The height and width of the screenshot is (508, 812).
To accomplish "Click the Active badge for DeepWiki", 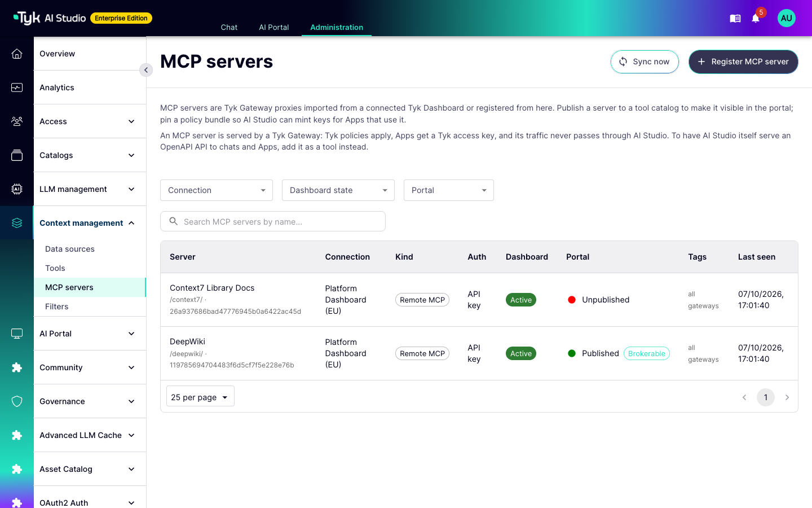I will (x=521, y=353).
